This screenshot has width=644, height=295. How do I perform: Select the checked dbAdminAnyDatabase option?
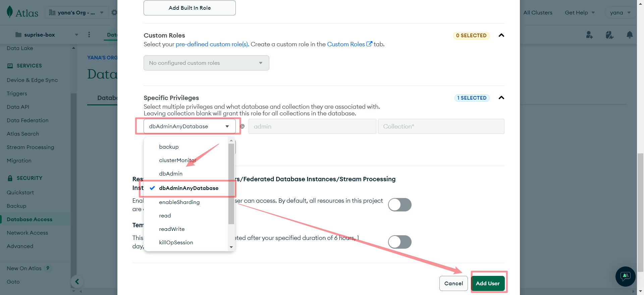click(x=189, y=188)
